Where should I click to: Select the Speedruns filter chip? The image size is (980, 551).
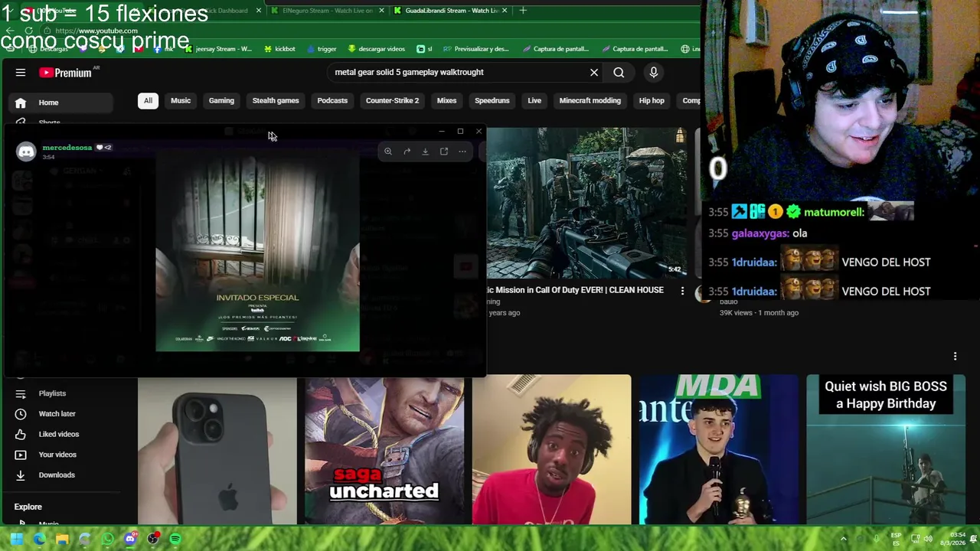point(492,100)
